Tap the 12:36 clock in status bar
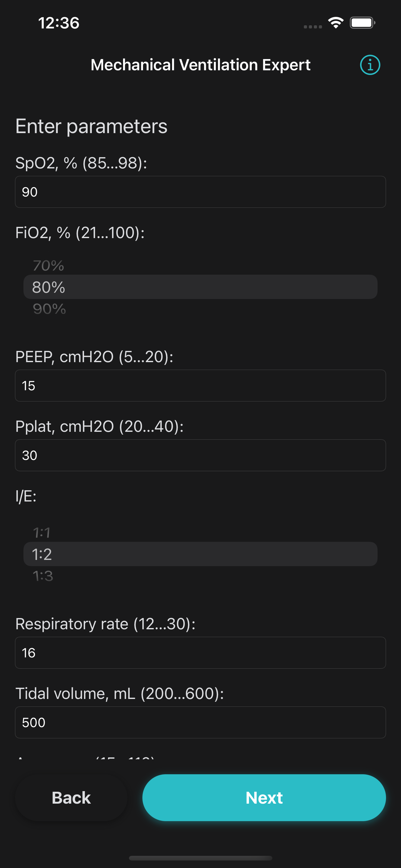 click(x=59, y=23)
